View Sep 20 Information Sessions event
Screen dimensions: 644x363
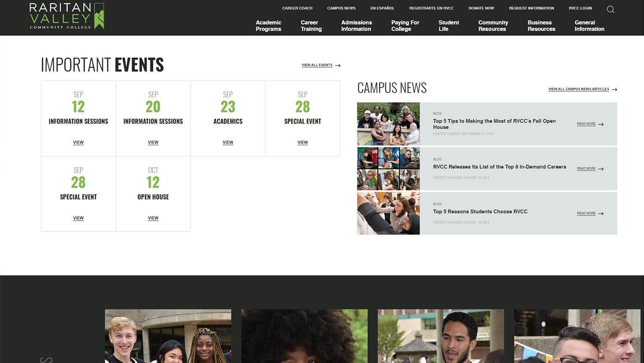coord(153,143)
